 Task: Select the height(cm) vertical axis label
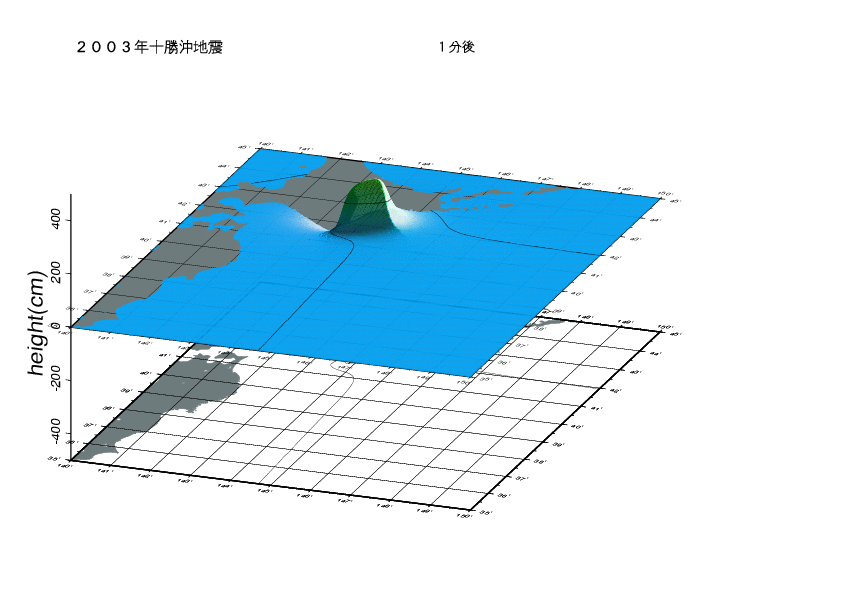38,322
